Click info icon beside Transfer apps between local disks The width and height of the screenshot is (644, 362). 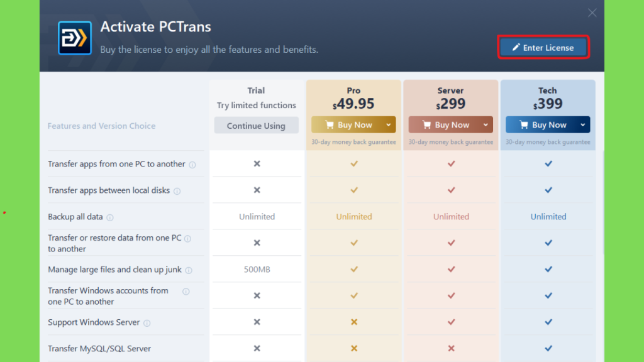[x=177, y=191]
